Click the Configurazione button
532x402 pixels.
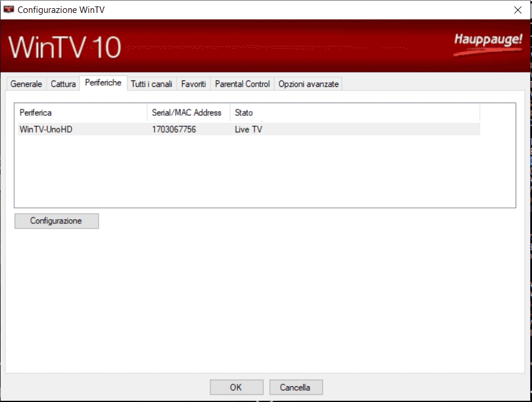(56, 221)
